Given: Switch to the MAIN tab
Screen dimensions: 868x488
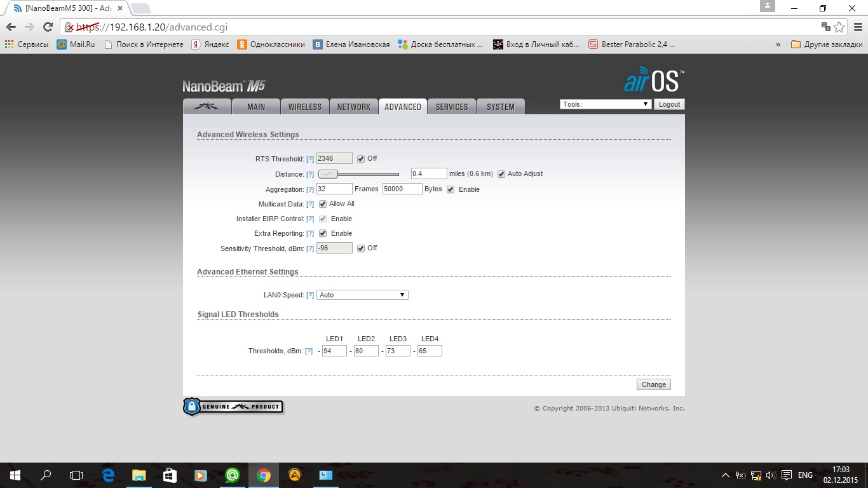Looking at the screenshot, I should click(x=256, y=107).
